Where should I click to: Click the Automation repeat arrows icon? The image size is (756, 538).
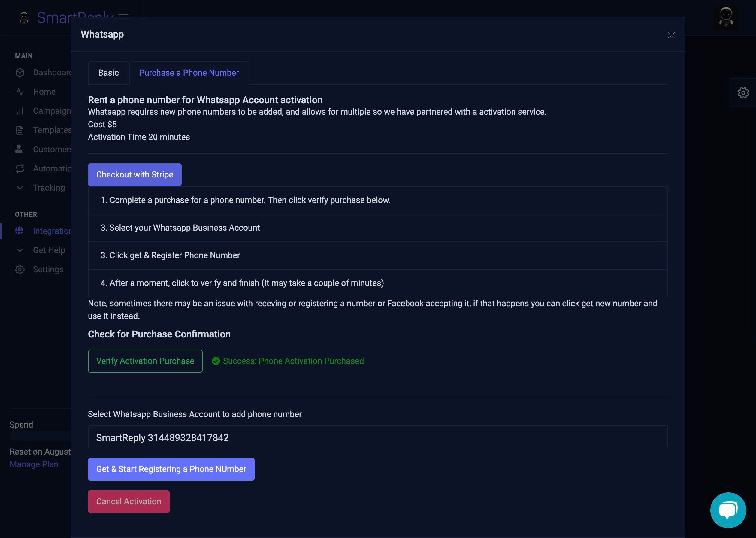pos(20,169)
